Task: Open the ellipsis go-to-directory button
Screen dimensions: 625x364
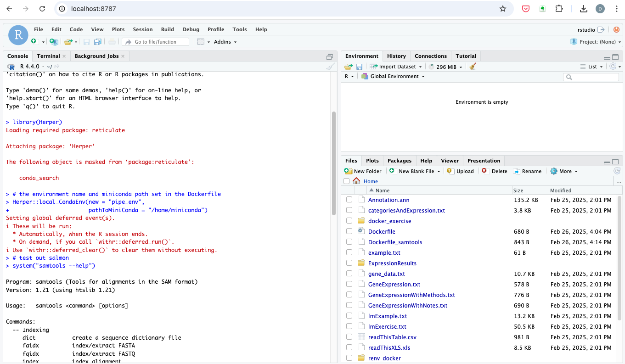Action: (618, 181)
